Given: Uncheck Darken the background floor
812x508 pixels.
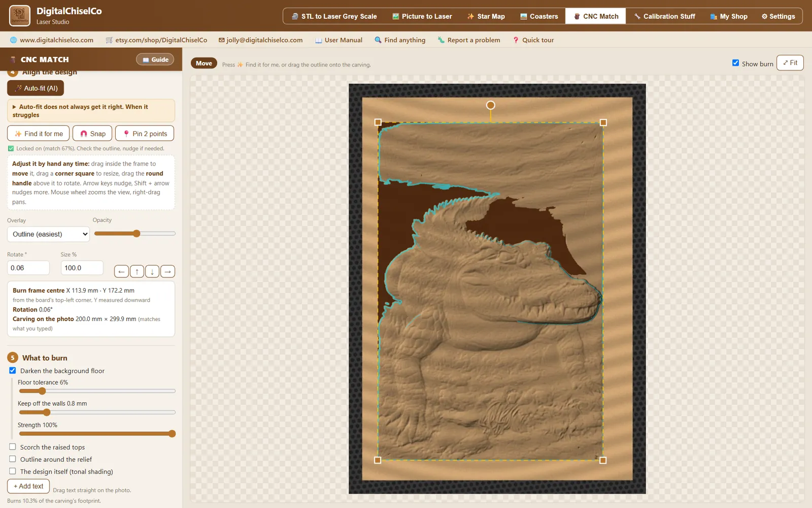Looking at the screenshot, I should (13, 370).
